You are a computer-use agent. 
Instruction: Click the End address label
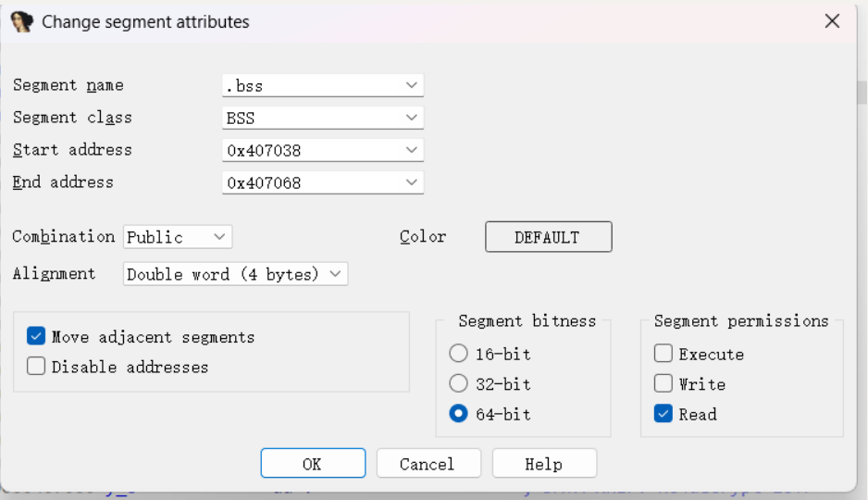[x=63, y=182]
